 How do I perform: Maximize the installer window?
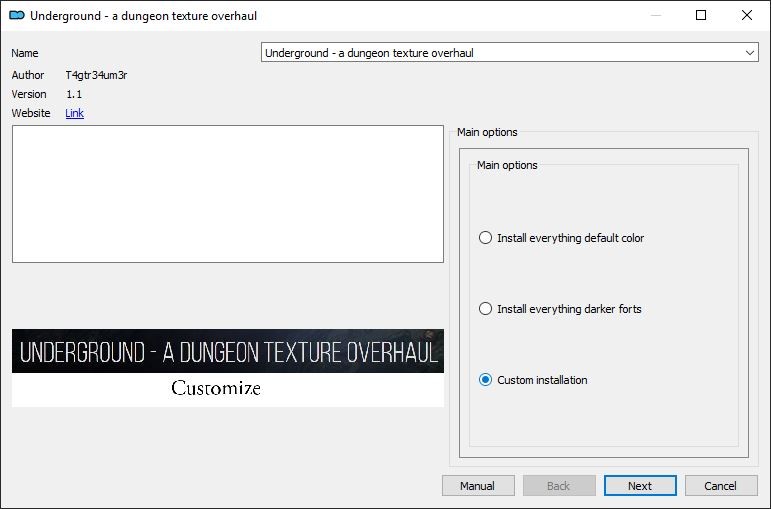[701, 15]
